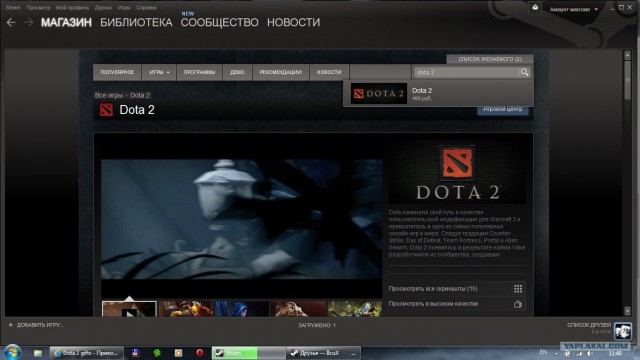This screenshot has width=640, height=360.
Task: Click the scrollbar up arrow
Action: 627,55
